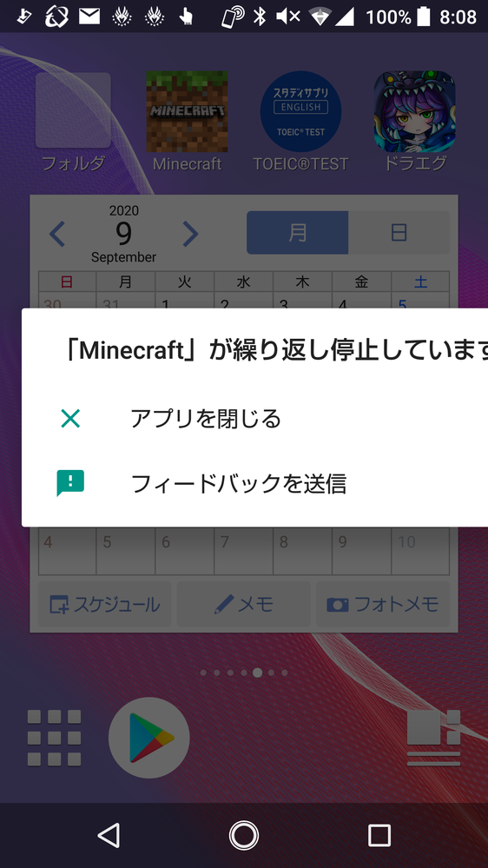This screenshot has width=488, height=868.
Task: Open Google Play Store from the dock
Action: pyautogui.click(x=149, y=738)
